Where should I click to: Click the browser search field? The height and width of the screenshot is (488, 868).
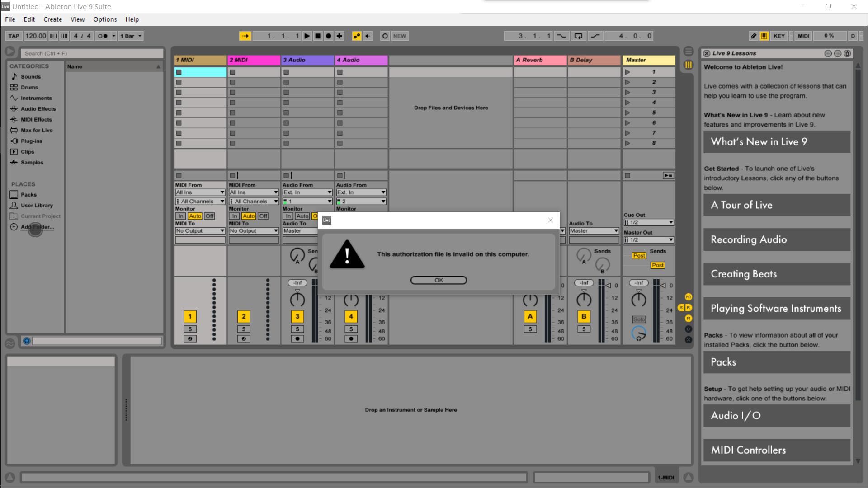[92, 53]
